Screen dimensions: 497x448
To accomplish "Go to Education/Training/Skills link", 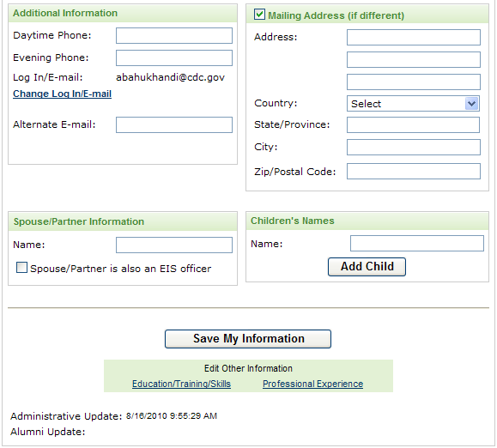I will point(181,384).
